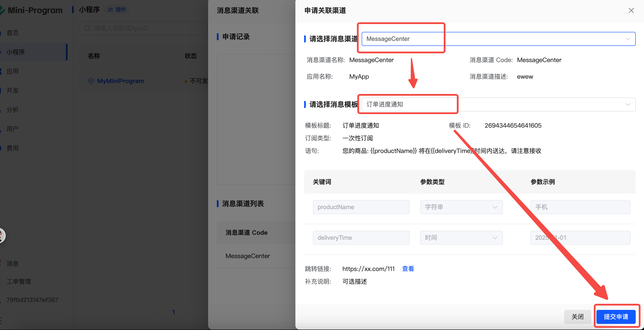The height and width of the screenshot is (330, 644).
Task: Click the search magnifier icon
Action: pyautogui.click(x=87, y=28)
